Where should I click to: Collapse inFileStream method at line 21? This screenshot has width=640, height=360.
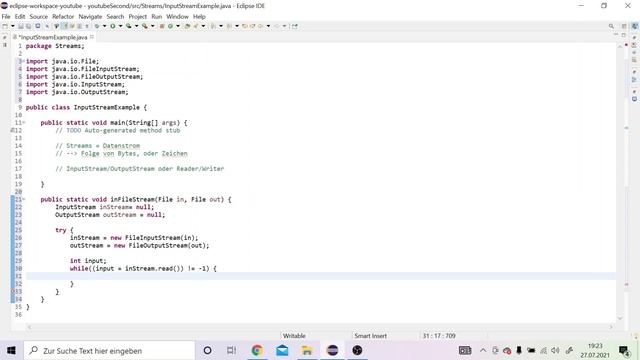coord(23,199)
